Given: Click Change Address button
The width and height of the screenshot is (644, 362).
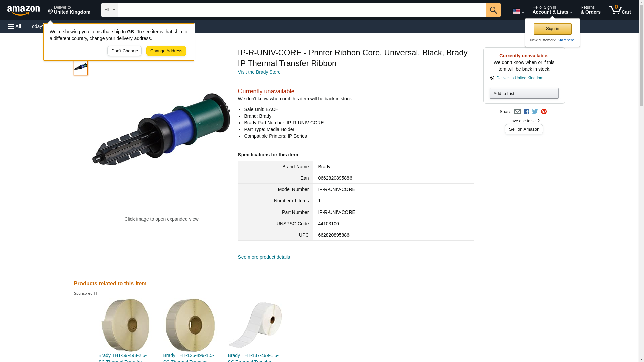Looking at the screenshot, I should coord(166,51).
